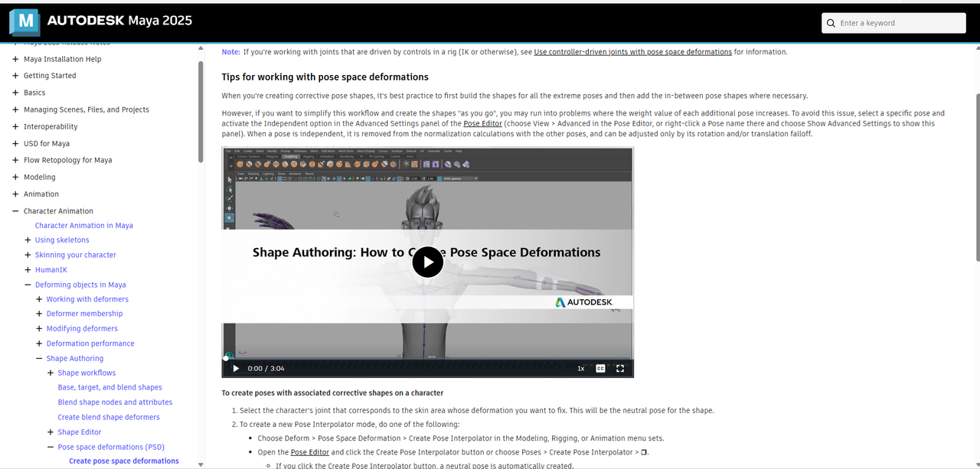Change playback speed 1x control

[x=580, y=368]
